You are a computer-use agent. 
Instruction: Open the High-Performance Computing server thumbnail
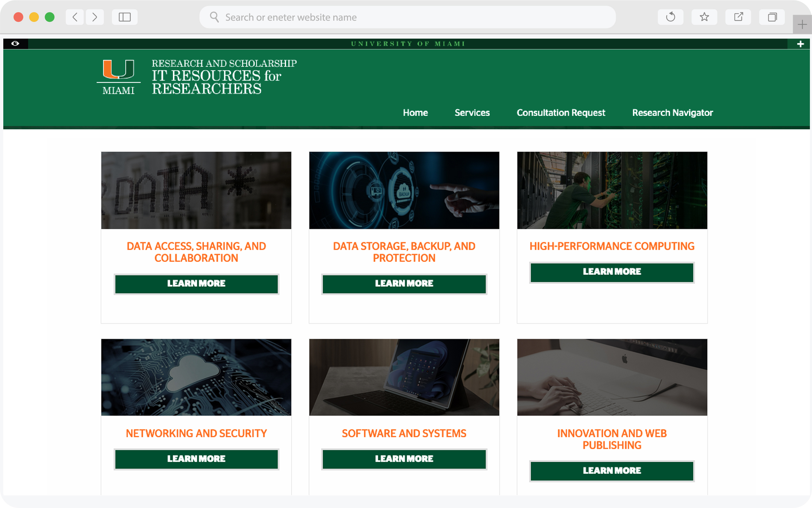[x=612, y=190]
